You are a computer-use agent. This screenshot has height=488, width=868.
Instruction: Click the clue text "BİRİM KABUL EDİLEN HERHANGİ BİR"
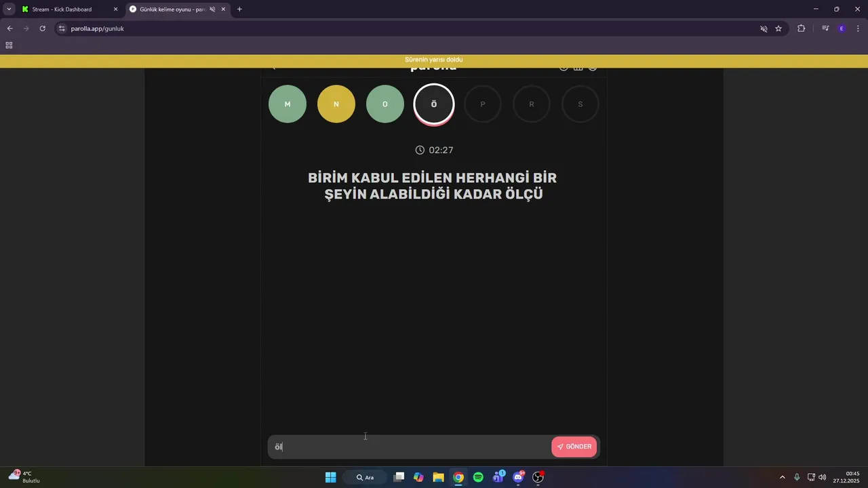[433, 178]
